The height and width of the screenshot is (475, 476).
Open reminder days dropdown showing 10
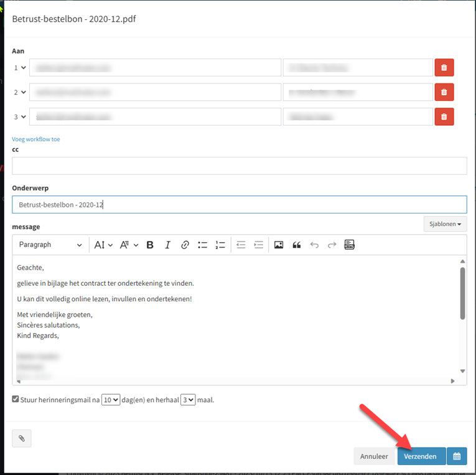pyautogui.click(x=111, y=400)
